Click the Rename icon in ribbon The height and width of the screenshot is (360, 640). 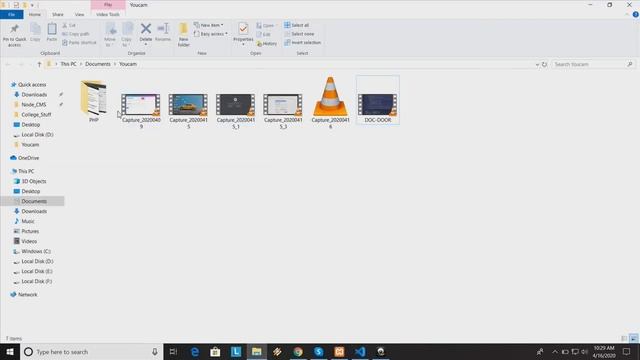tap(163, 32)
